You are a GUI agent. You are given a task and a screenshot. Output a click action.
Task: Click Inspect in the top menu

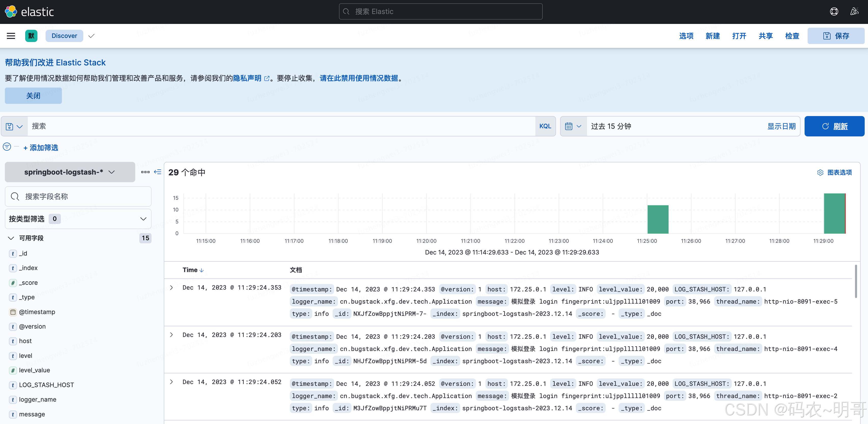click(792, 36)
